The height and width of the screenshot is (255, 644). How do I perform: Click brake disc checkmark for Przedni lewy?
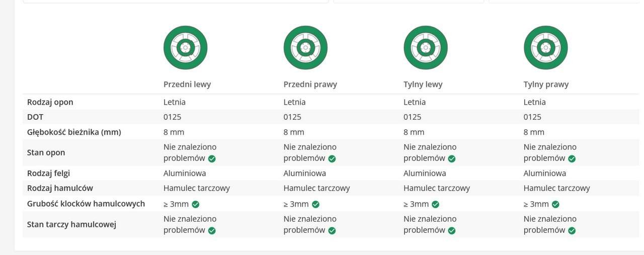pyautogui.click(x=212, y=230)
